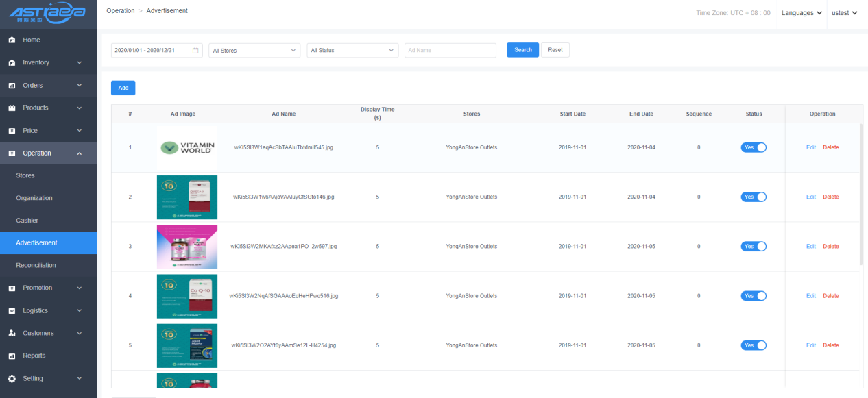Click the Orders icon in the sidebar
Screen dimensions: 868x398
[12, 86]
